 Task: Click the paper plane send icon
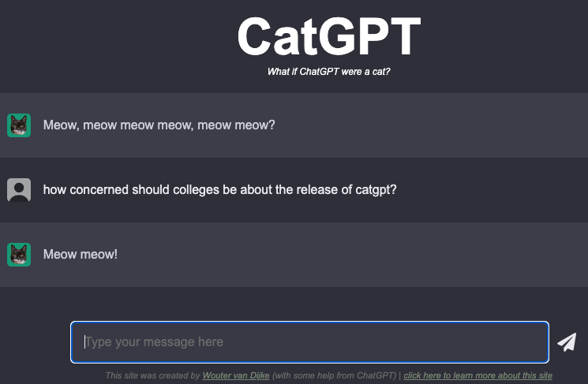(567, 341)
